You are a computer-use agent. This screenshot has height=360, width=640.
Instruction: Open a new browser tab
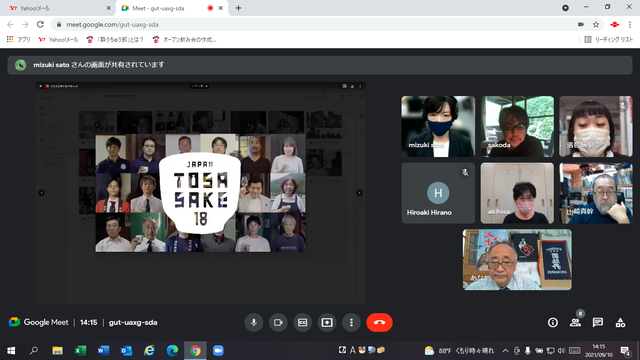238,8
